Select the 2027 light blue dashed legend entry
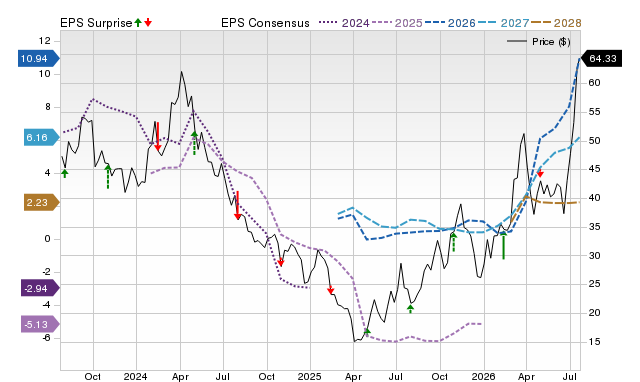The height and width of the screenshot is (382, 640). coord(503,23)
